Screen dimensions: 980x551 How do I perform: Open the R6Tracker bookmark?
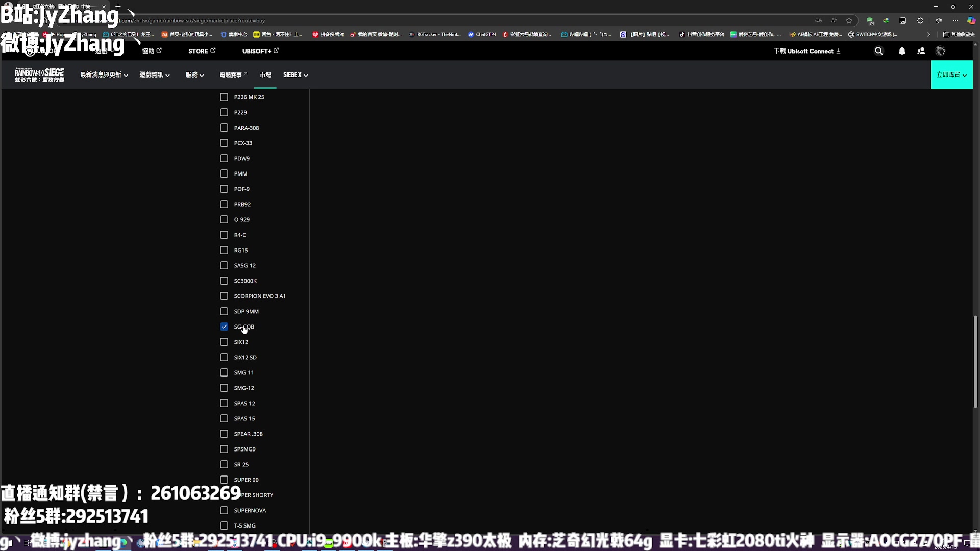click(x=434, y=35)
